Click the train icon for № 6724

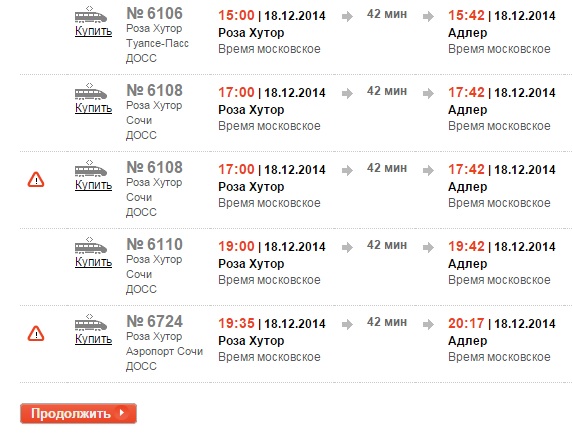[x=91, y=323]
